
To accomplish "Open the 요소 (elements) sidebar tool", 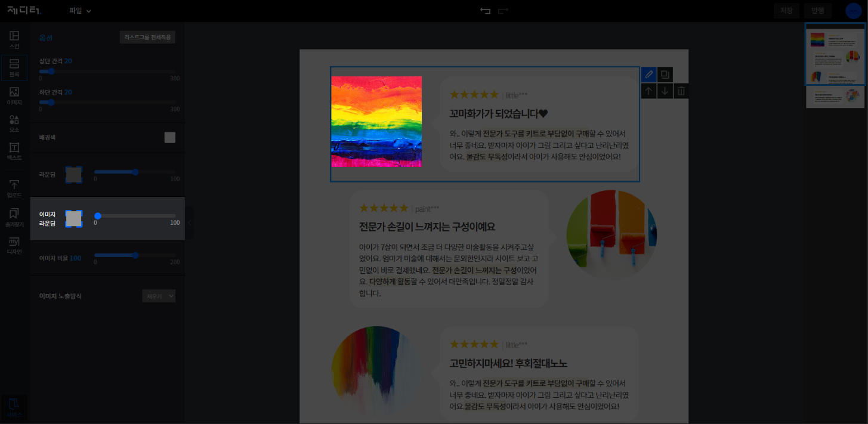I will click(14, 123).
